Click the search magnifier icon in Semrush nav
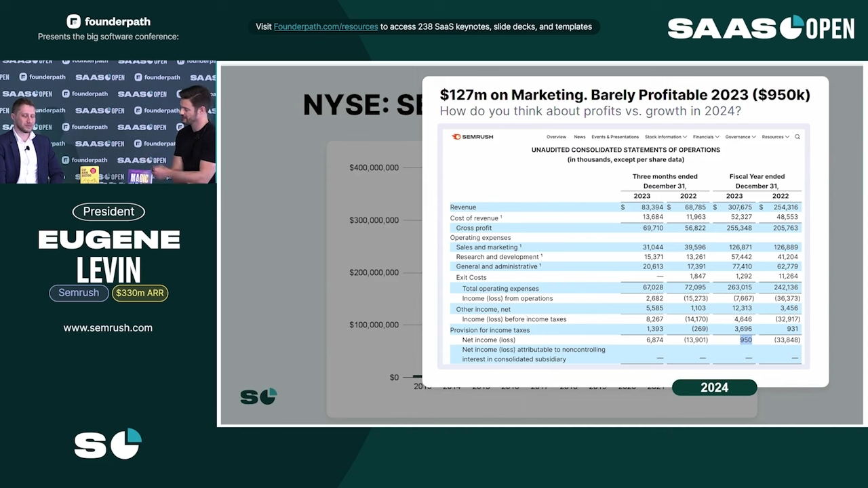868x488 pixels. point(797,137)
